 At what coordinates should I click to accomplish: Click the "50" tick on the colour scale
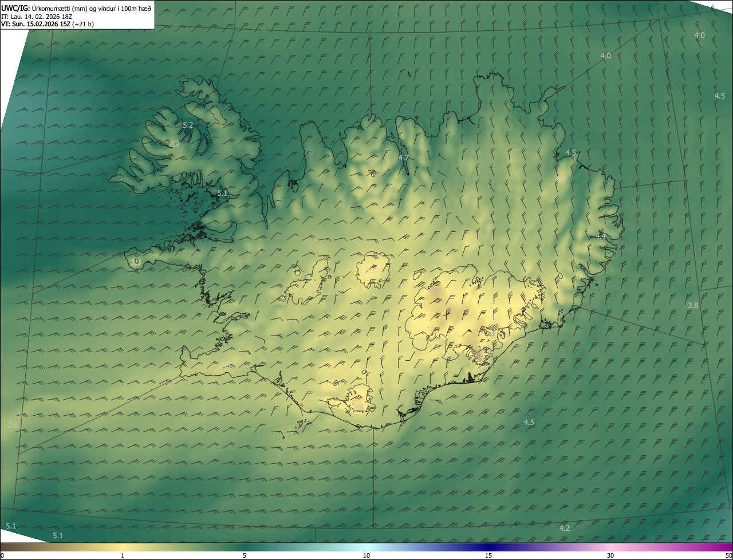point(728,556)
